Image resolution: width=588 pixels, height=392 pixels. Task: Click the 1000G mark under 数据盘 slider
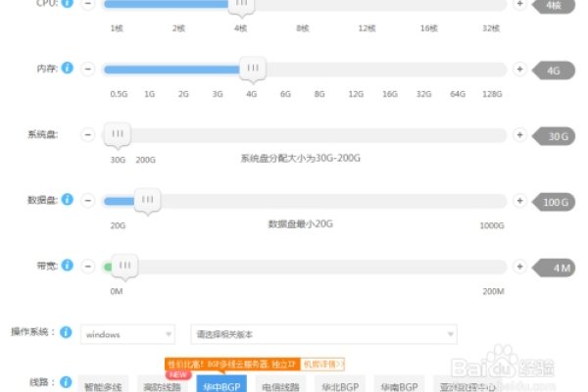(x=492, y=225)
